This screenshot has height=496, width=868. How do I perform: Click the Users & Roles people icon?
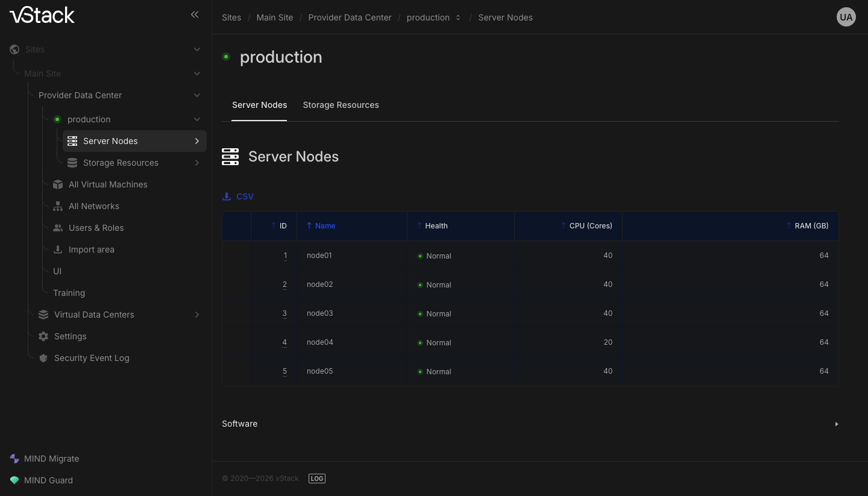(x=58, y=228)
